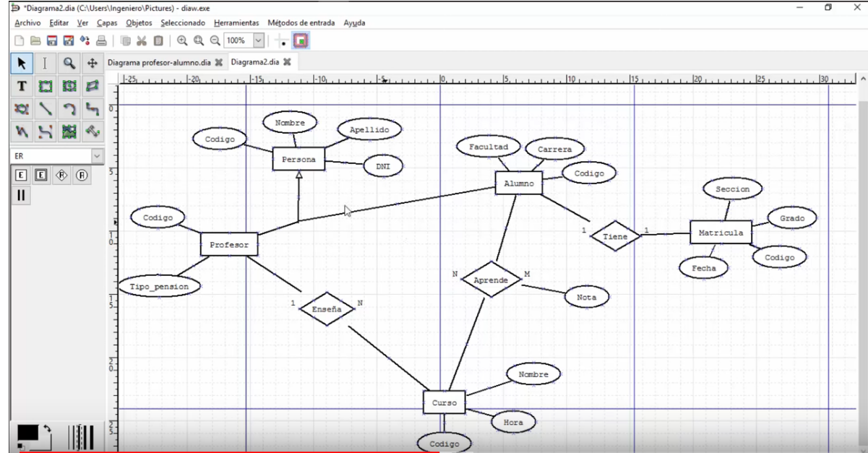Viewport: 868px width, 453px height.
Task: Select the ER Attribute shape
Action: (x=82, y=175)
